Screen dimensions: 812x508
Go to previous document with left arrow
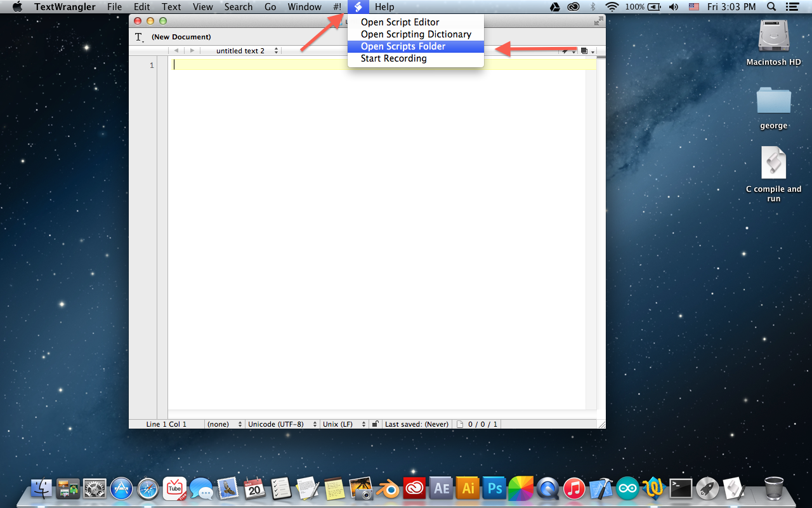tap(176, 51)
